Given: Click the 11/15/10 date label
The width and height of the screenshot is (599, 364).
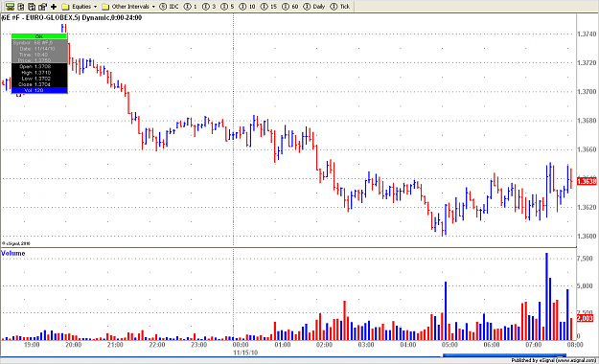Looking at the screenshot, I should pos(245,353).
